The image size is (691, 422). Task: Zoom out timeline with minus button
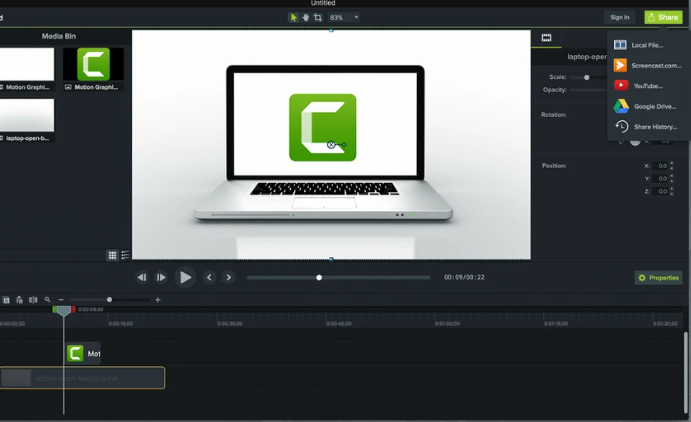click(61, 300)
